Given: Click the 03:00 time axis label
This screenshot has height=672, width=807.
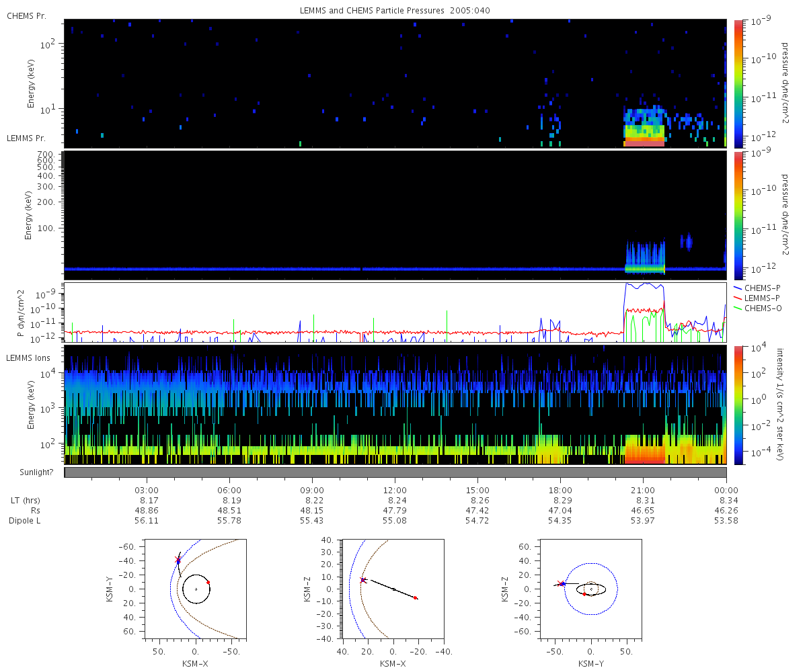Looking at the screenshot, I should (147, 490).
